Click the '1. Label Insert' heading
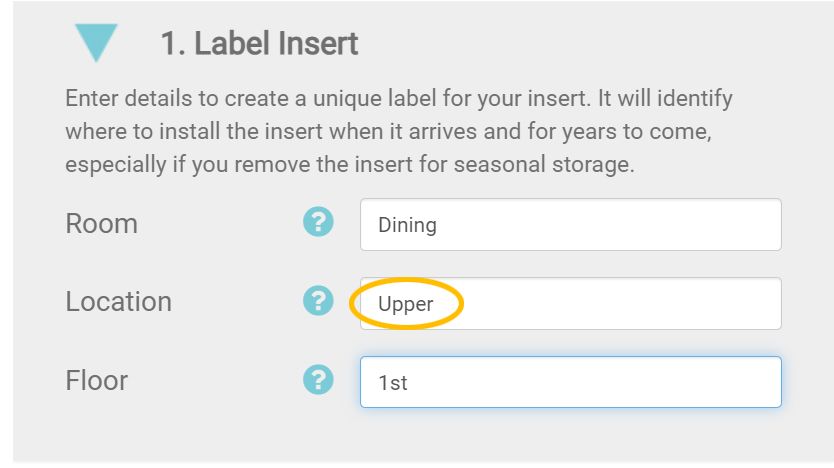This screenshot has height=468, width=834. click(x=259, y=44)
